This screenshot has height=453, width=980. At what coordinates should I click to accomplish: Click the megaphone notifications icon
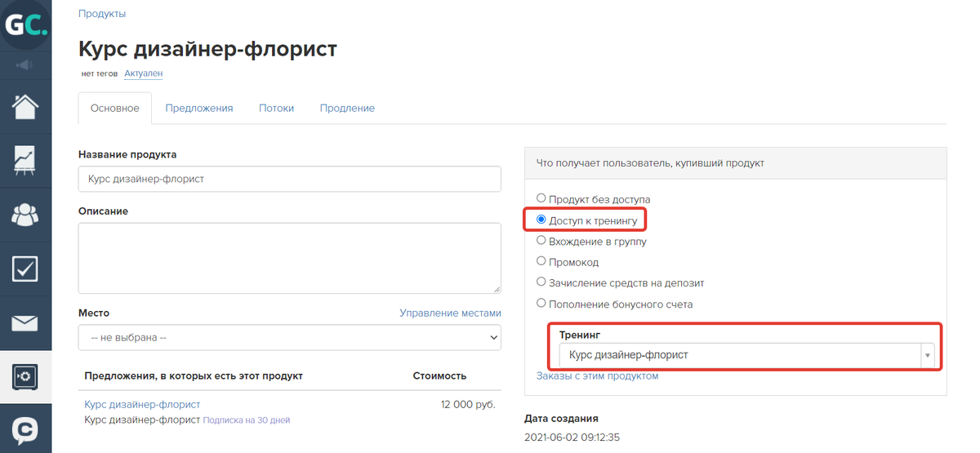click(x=25, y=64)
